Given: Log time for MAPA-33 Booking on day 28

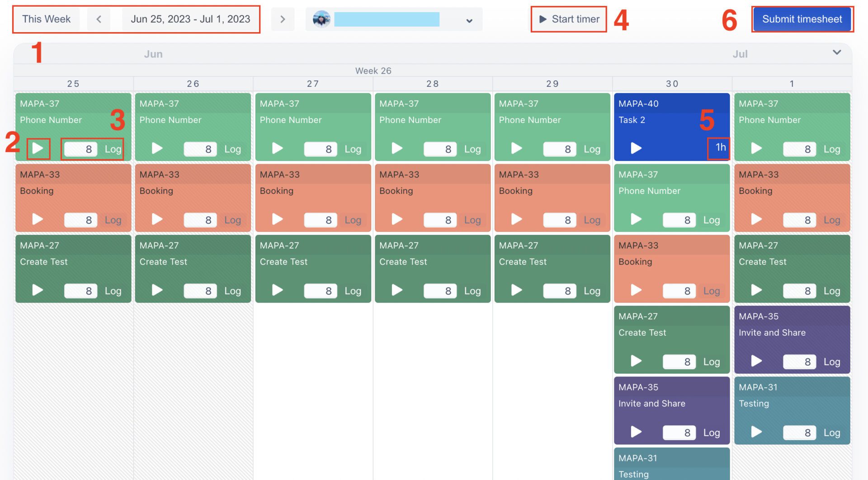Looking at the screenshot, I should (x=472, y=220).
